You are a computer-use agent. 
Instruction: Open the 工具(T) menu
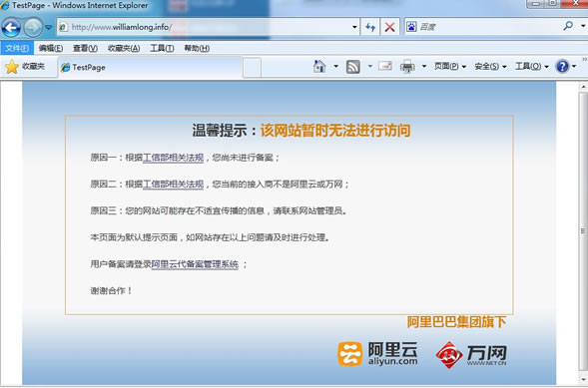click(x=162, y=48)
